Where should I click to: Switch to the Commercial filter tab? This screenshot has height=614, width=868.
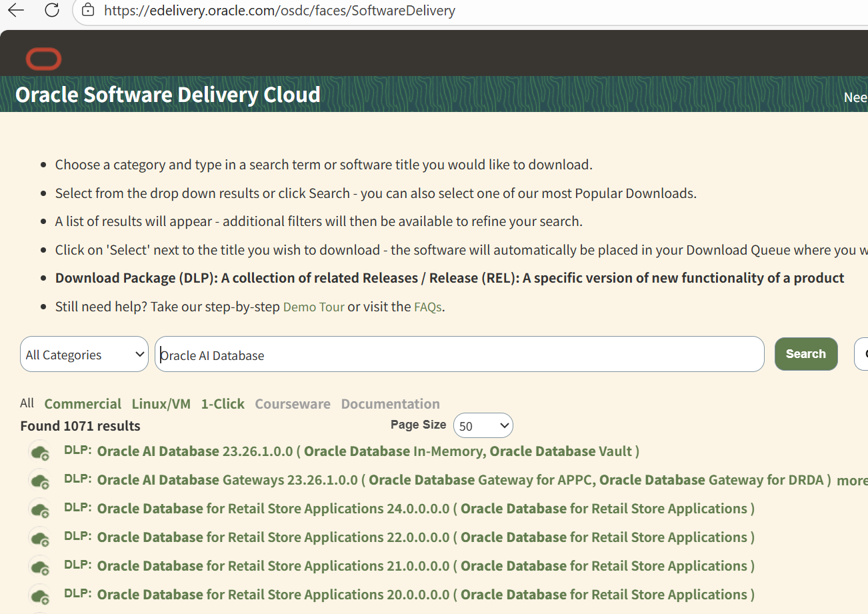[x=83, y=404]
